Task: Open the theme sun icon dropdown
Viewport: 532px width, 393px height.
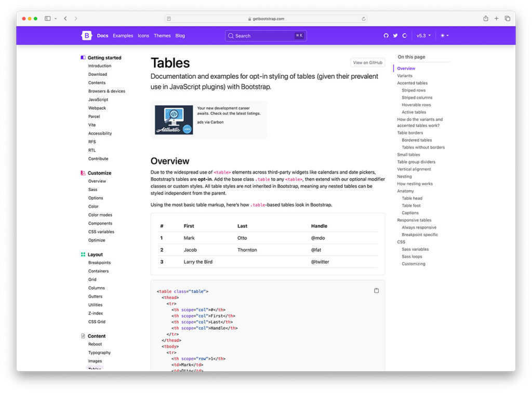Action: tap(444, 36)
